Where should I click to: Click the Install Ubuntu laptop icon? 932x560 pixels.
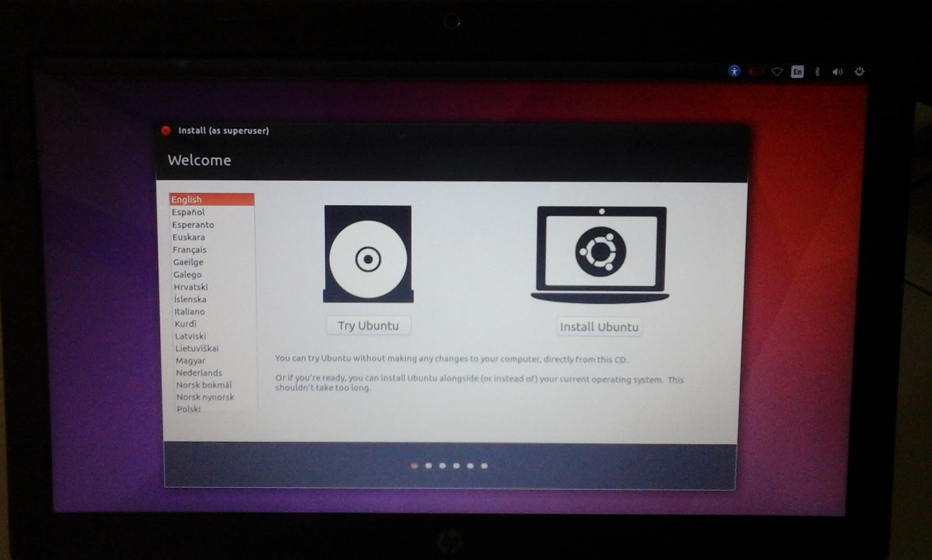(603, 251)
